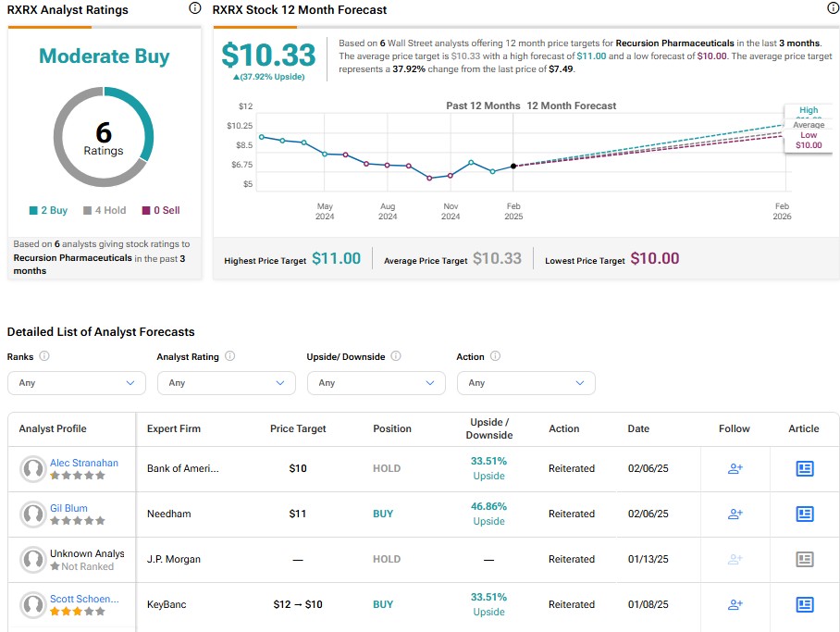Click the Feb 2025 chart data point
This screenshot has width=840, height=632.
click(513, 167)
